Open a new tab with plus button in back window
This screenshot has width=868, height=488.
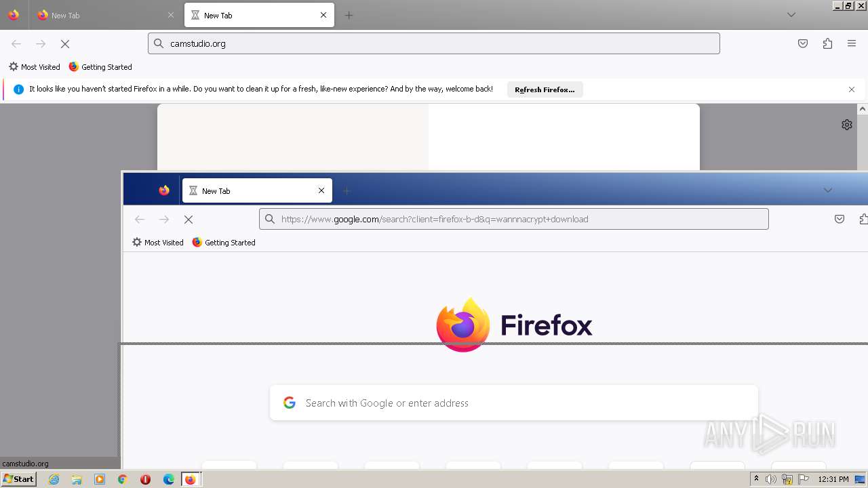coord(349,15)
